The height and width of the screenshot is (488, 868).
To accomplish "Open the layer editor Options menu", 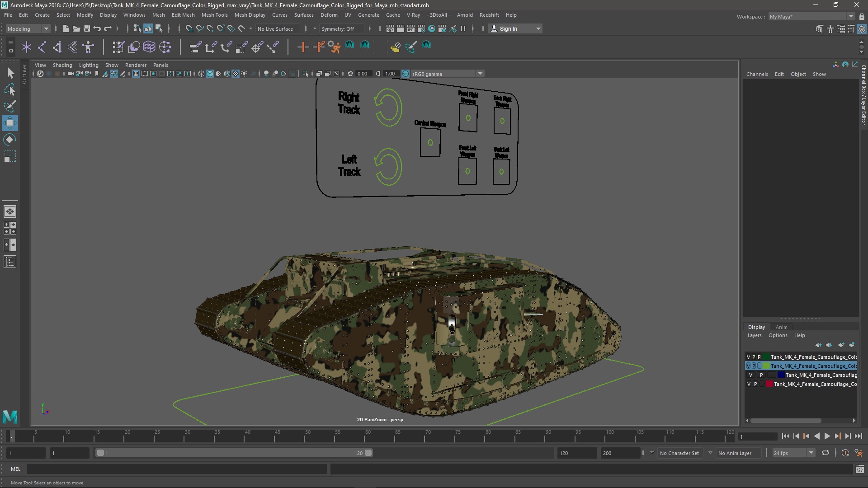I will click(778, 335).
